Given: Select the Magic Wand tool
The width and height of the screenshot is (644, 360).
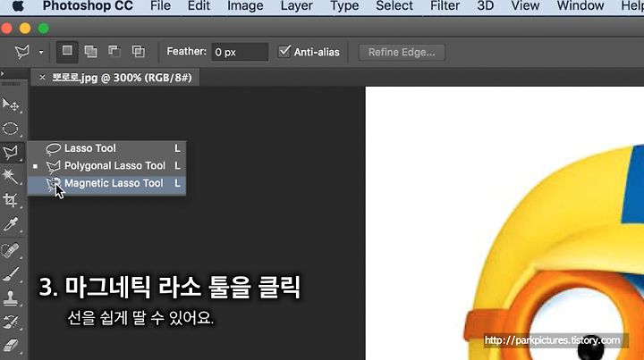Looking at the screenshot, I should point(11,176).
